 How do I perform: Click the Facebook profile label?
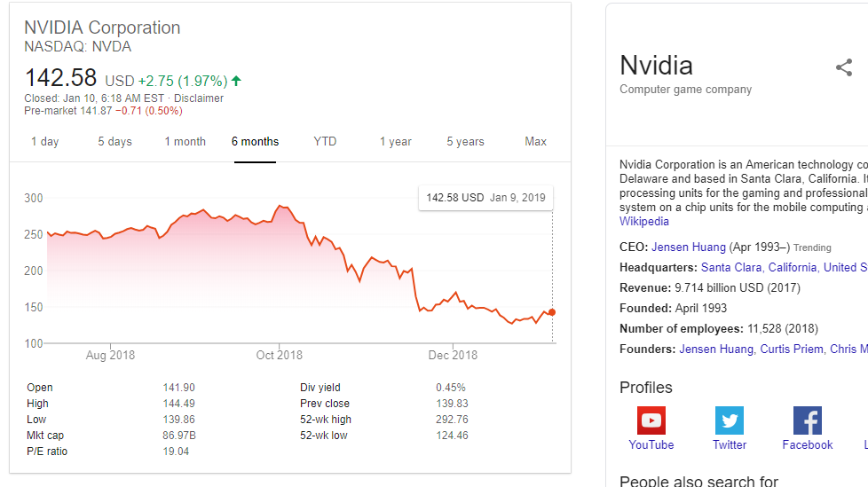808,445
